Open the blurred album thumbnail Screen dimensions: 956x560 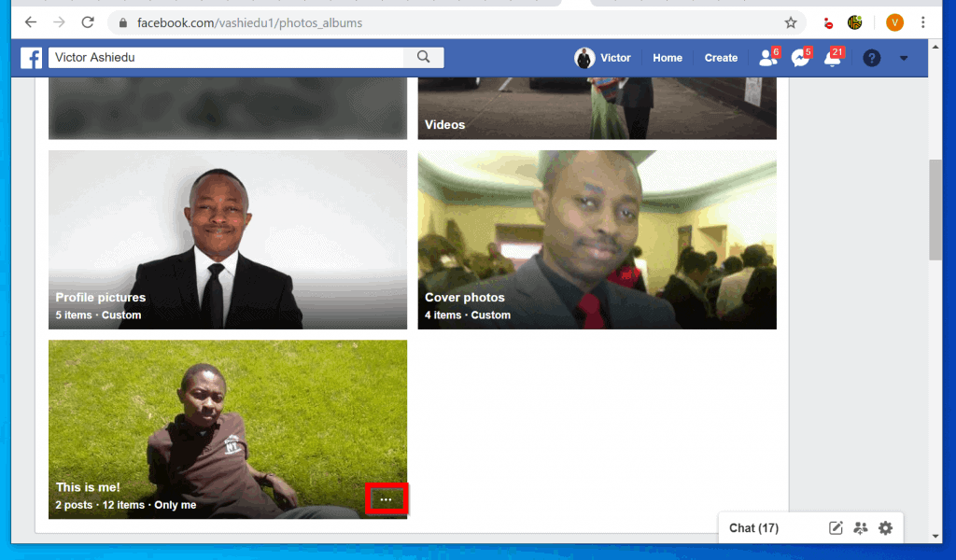pyautogui.click(x=228, y=108)
